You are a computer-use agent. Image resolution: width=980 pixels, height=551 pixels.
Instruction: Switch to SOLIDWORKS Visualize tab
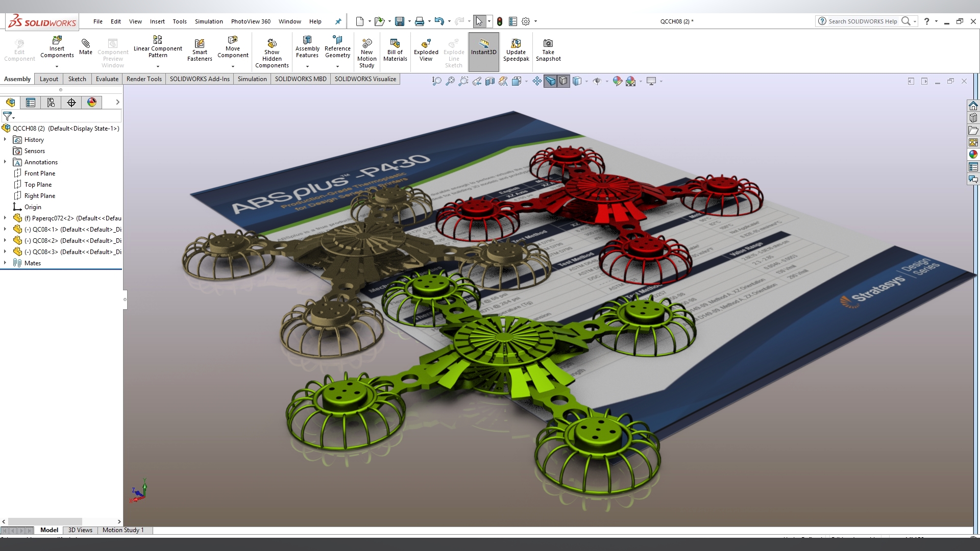point(365,79)
